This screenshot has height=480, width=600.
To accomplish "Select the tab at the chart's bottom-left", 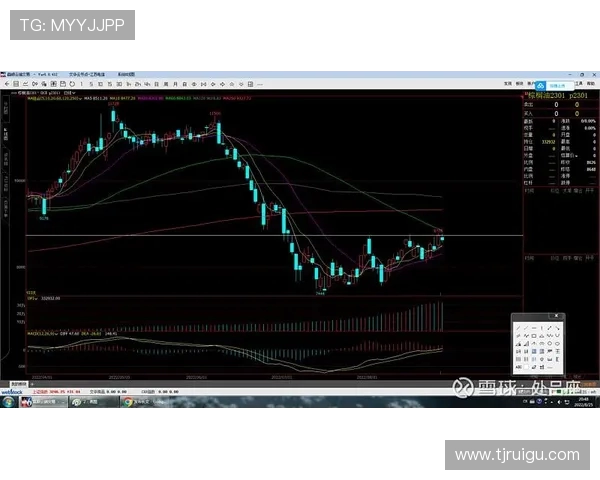I will [17, 383].
